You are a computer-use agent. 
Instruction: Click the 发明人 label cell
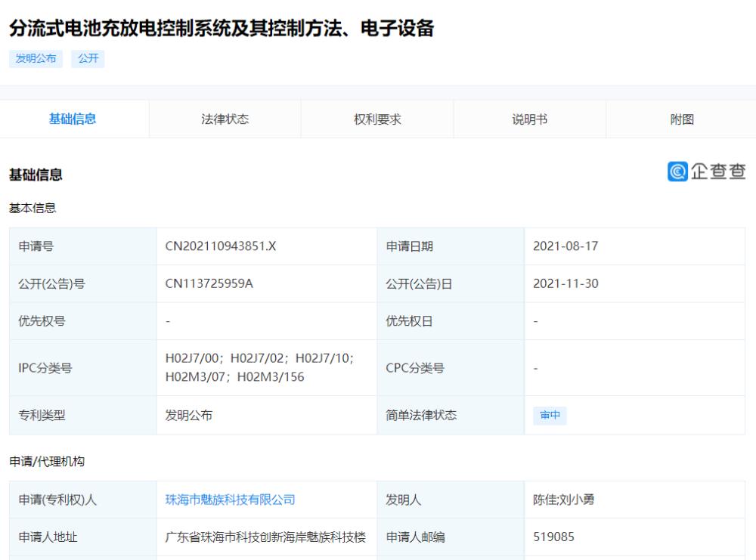[x=451, y=500]
